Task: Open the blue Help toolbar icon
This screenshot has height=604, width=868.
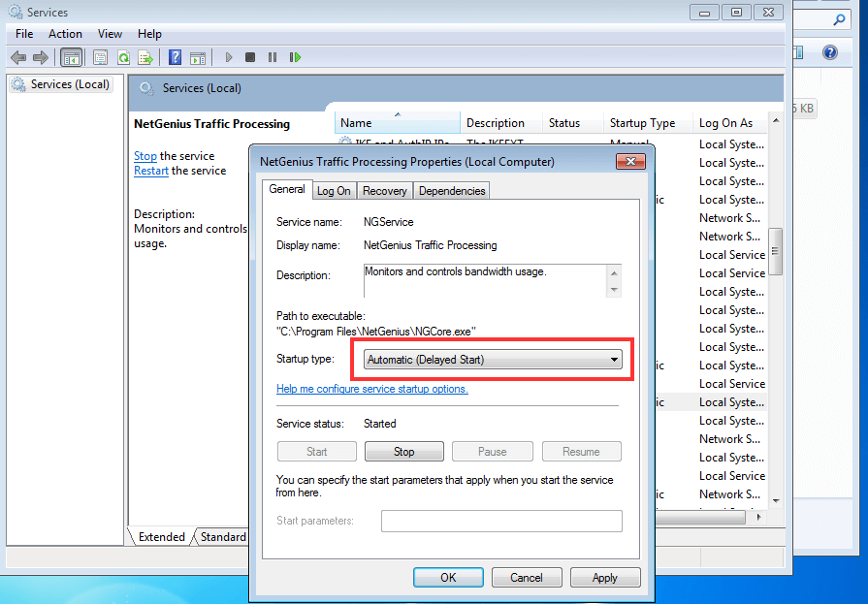Action: pyautogui.click(x=175, y=57)
